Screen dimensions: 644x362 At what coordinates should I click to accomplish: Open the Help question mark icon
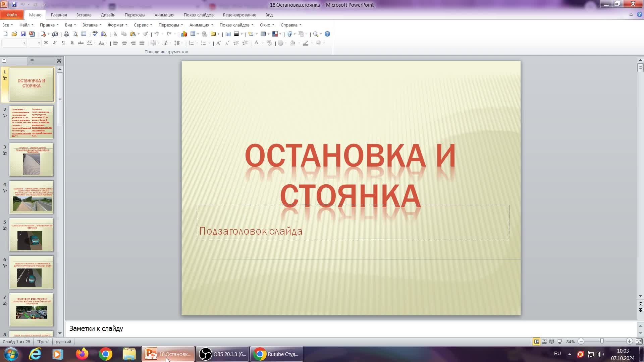pyautogui.click(x=327, y=34)
